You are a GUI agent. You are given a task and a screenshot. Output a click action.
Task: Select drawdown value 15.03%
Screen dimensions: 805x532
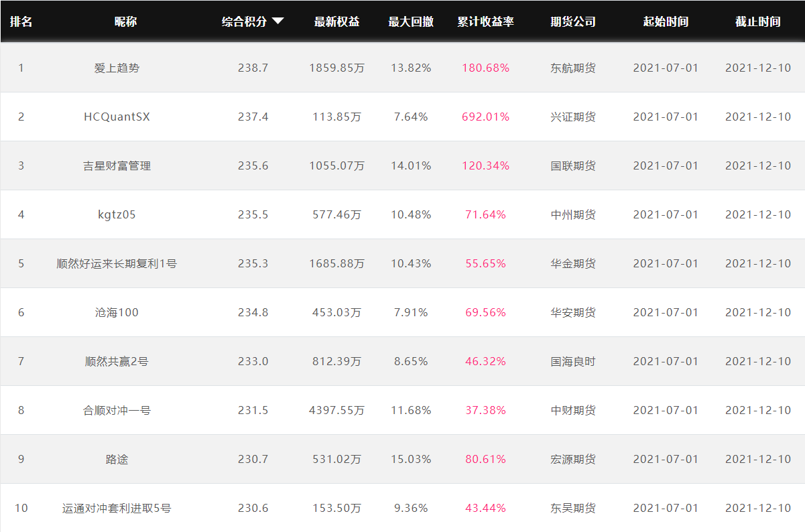pyautogui.click(x=412, y=459)
